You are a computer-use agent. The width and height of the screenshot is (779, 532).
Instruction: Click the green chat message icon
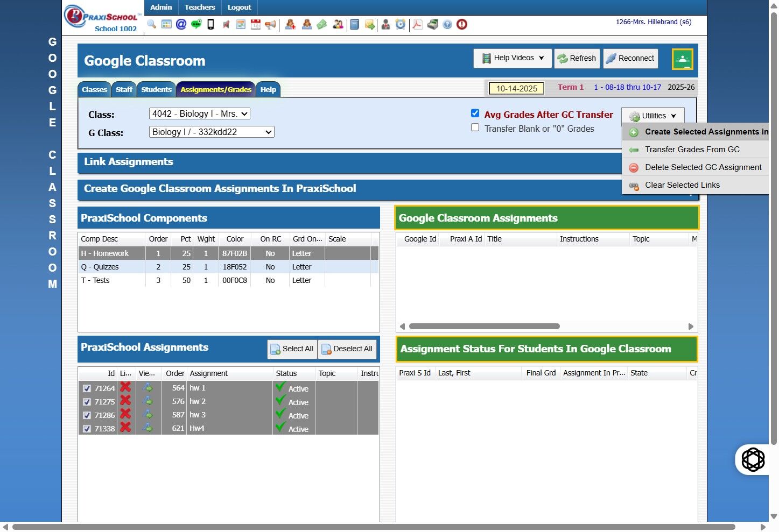(x=196, y=24)
